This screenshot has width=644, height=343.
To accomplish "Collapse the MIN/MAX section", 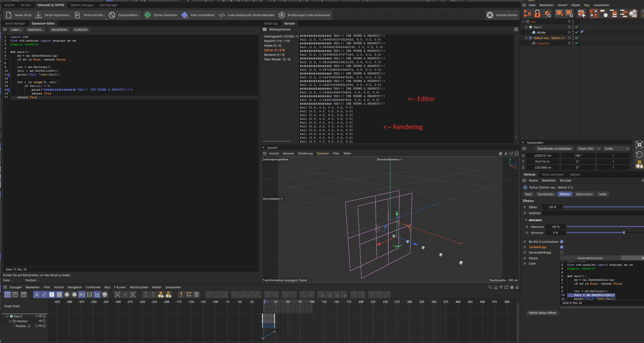I will (526, 220).
